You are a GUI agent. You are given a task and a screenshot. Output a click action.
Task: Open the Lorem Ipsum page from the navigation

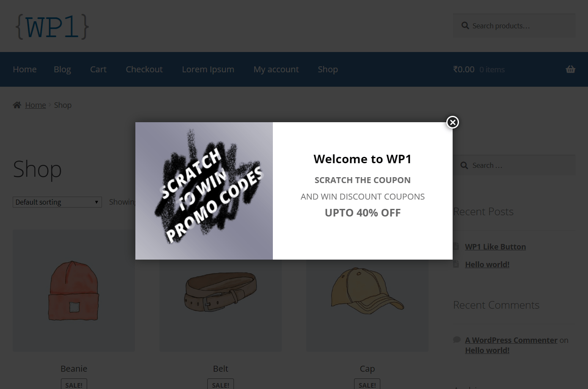click(208, 69)
